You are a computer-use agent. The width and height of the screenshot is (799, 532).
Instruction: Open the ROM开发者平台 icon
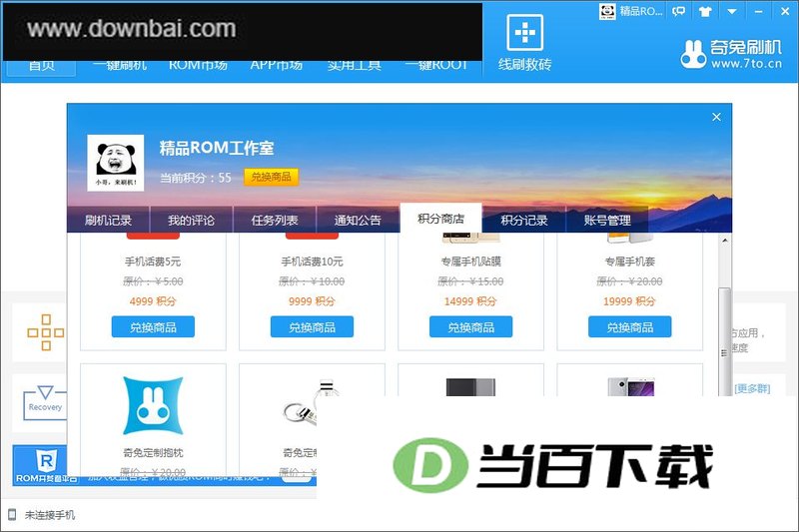pos(45,465)
